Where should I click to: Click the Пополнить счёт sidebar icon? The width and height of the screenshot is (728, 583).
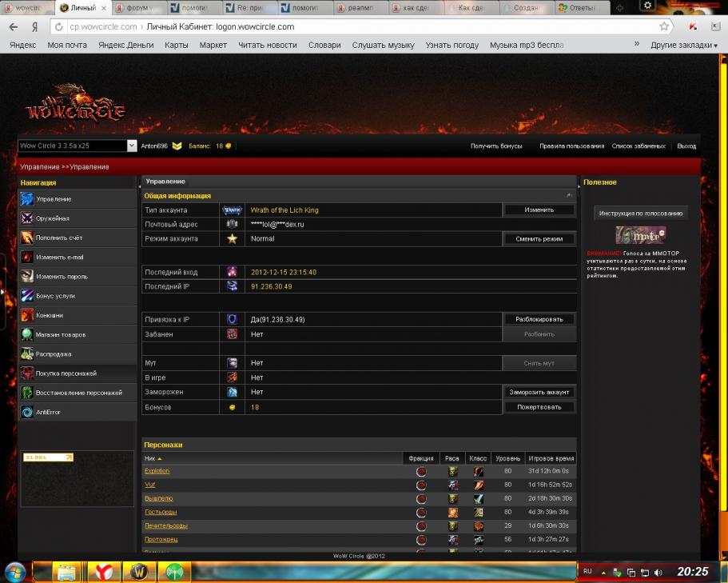(27, 238)
